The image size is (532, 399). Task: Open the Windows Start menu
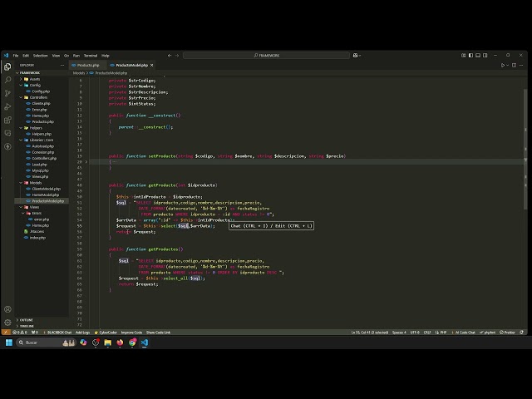tap(9, 342)
